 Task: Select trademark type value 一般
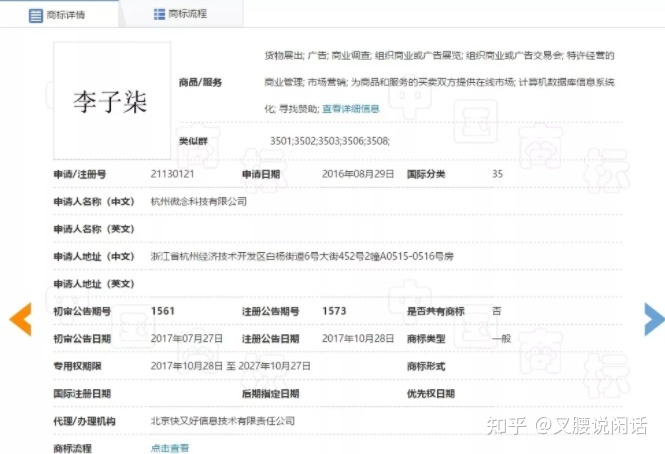[x=501, y=339]
